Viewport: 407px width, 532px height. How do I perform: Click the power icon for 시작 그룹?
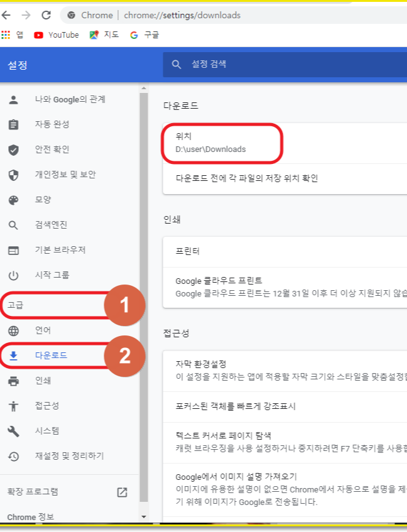click(14, 276)
